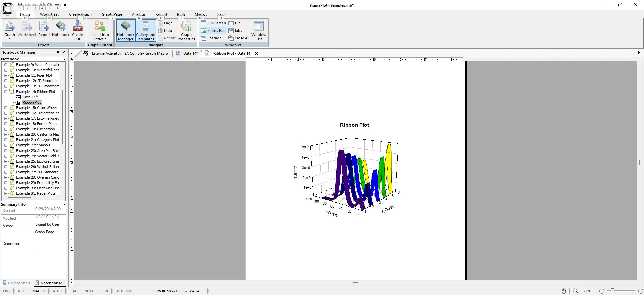This screenshot has height=295, width=644.
Task: Click the Export Report icon
Action: [44, 26]
